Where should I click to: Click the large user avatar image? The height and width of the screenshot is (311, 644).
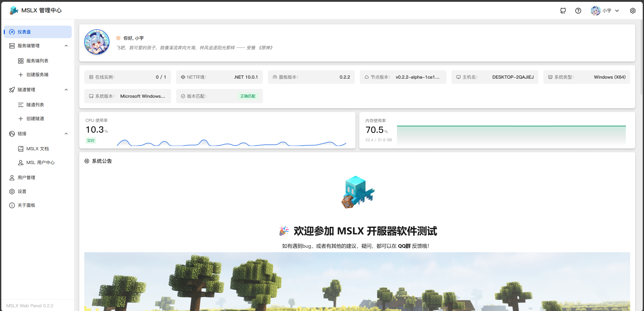tap(97, 42)
